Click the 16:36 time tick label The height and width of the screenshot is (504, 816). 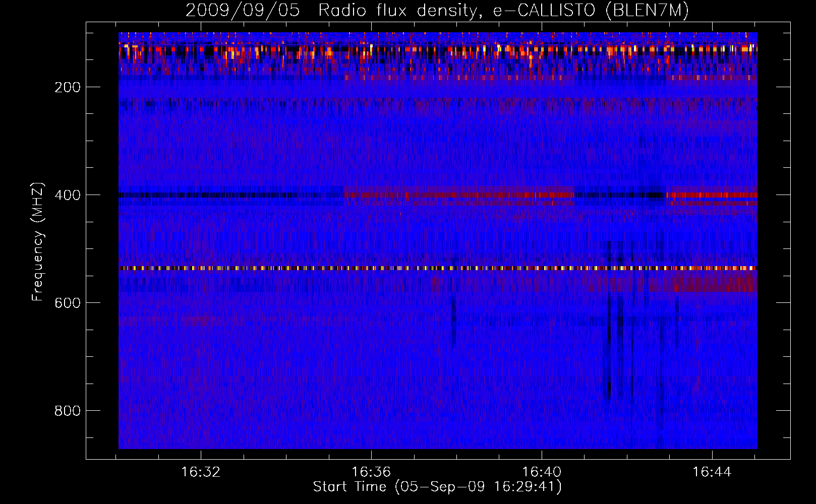click(372, 472)
